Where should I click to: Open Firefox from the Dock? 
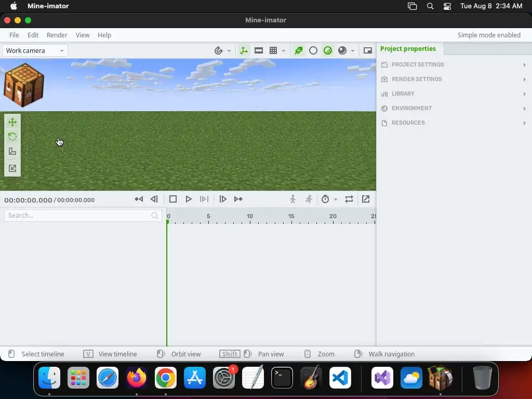[x=137, y=378]
